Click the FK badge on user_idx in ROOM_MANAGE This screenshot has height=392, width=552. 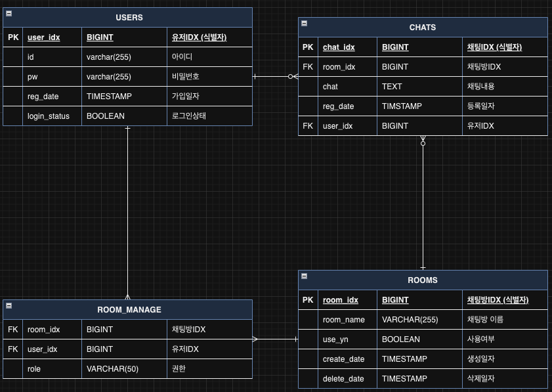12,349
